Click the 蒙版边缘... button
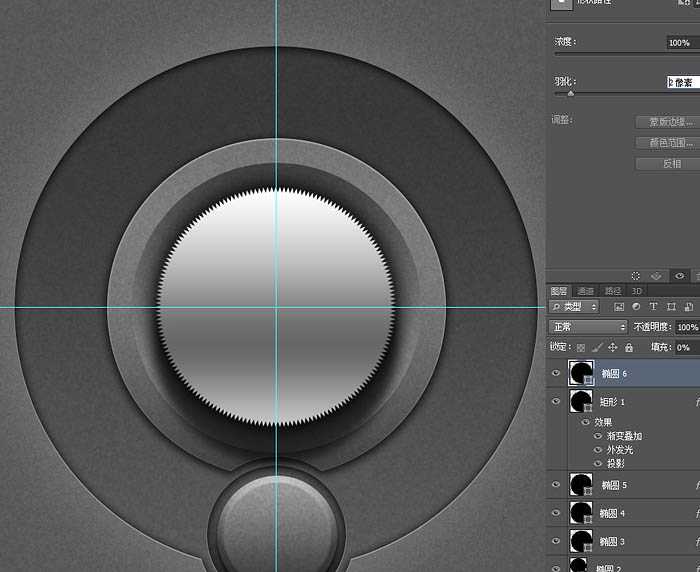The image size is (700, 572). [x=668, y=122]
